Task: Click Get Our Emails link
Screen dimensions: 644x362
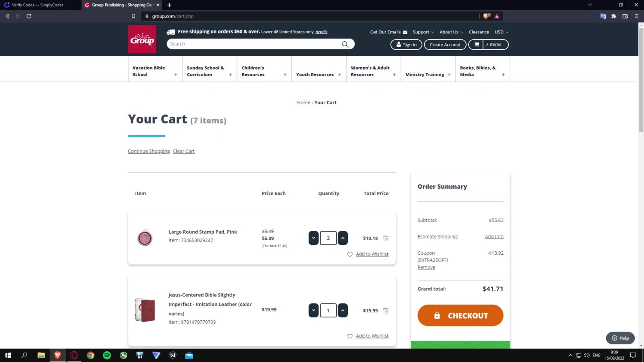Action: [x=389, y=32]
